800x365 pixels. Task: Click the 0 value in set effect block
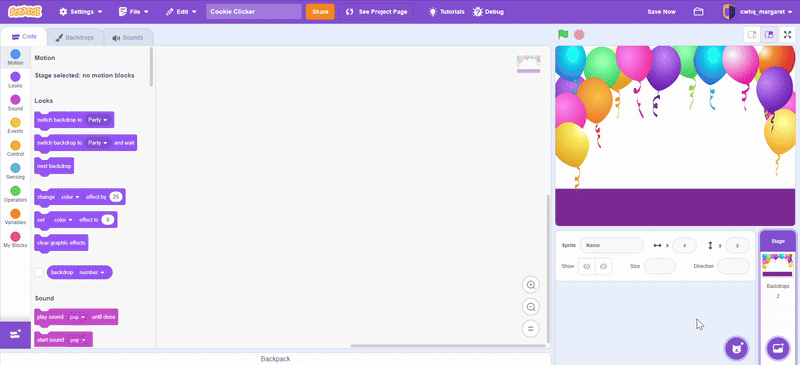[x=108, y=220]
